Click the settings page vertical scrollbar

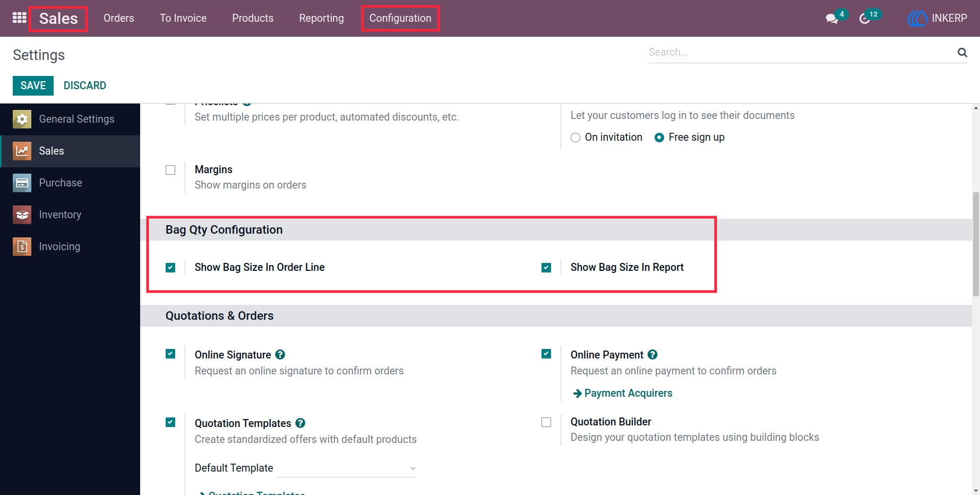coord(976,244)
